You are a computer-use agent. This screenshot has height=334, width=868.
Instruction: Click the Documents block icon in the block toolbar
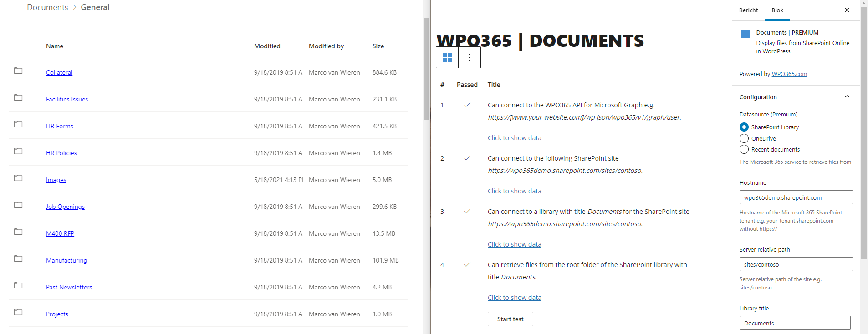(447, 57)
